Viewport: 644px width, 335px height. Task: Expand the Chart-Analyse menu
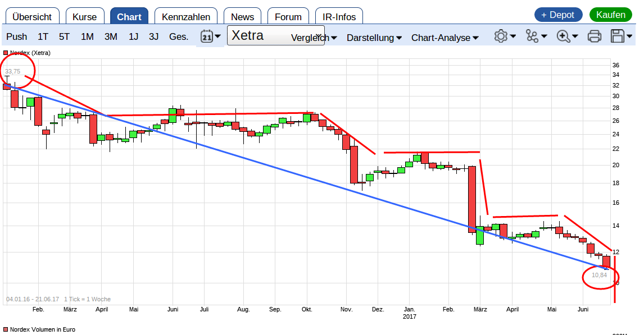point(445,38)
